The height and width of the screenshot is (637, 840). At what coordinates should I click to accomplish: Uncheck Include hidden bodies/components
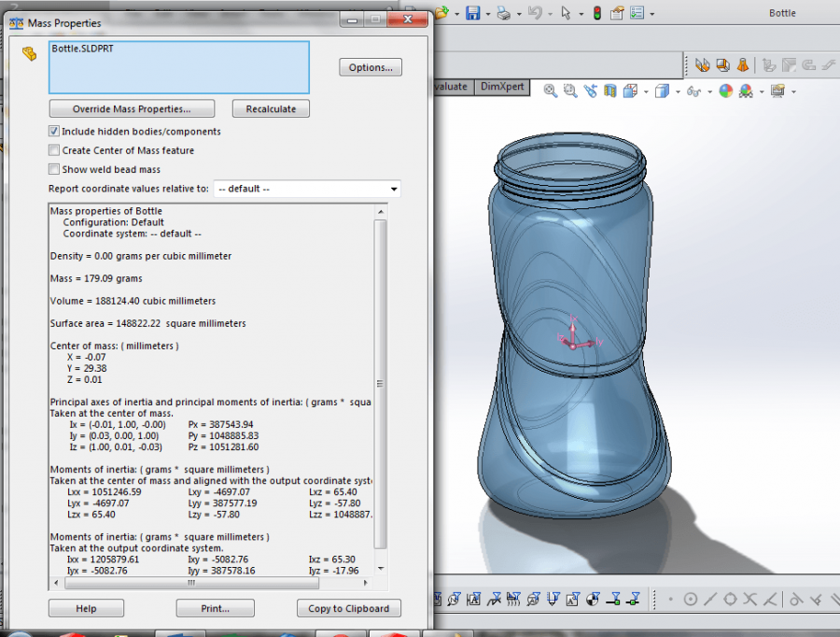point(53,131)
